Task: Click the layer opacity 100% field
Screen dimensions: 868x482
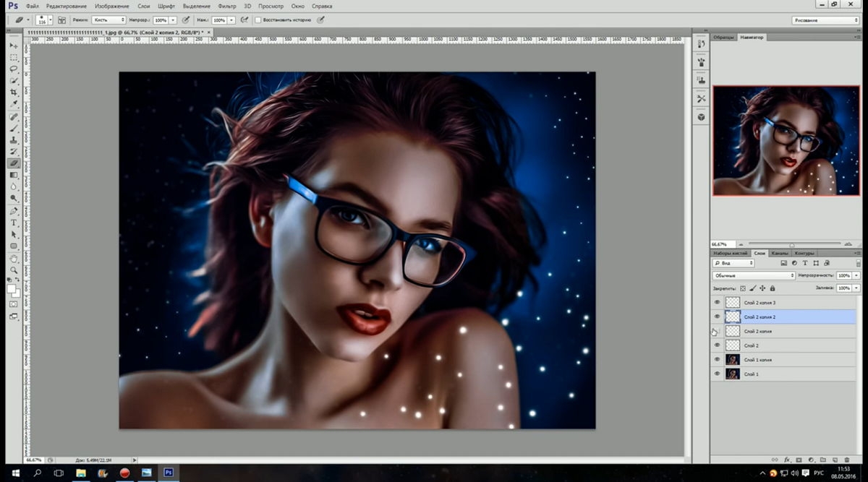Action: point(844,275)
